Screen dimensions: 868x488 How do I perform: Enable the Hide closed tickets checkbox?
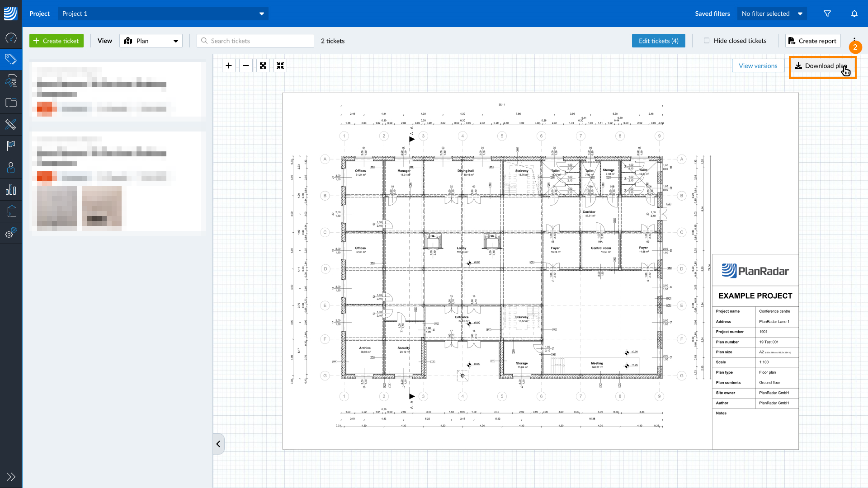pos(707,40)
